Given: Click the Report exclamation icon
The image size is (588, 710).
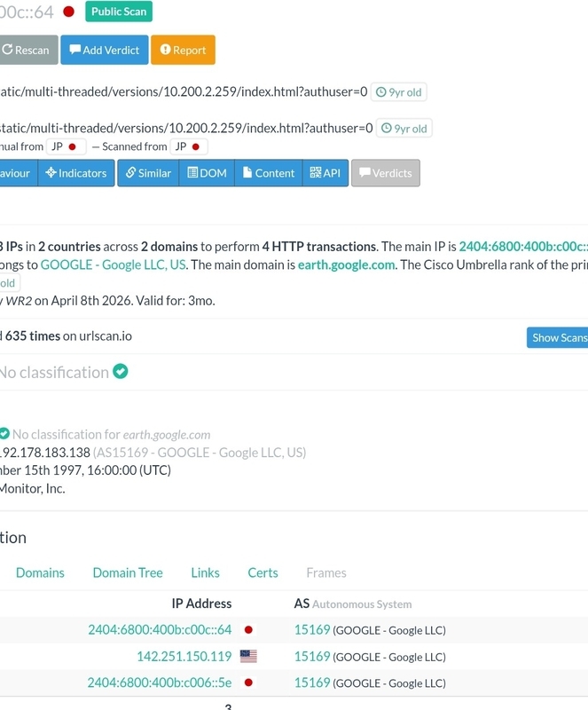Looking at the screenshot, I should tap(165, 50).
